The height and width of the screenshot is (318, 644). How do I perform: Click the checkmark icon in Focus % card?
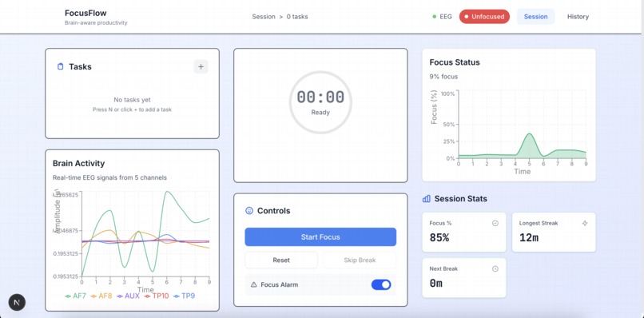tap(495, 223)
